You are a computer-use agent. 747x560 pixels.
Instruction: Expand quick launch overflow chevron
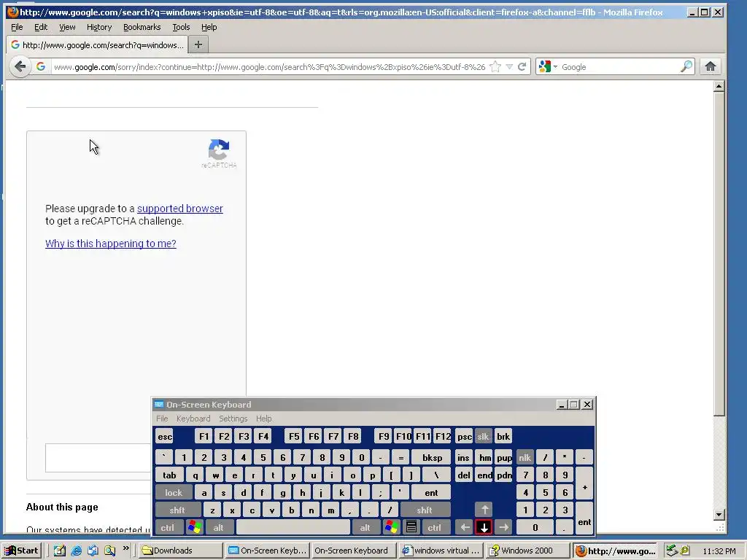click(x=125, y=548)
